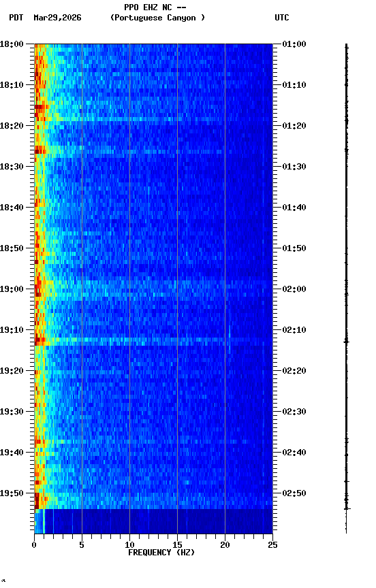The height and width of the screenshot is (588, 376).
Task: Click the station title "PPO EHZ NC --"
Action: click(155, 7)
